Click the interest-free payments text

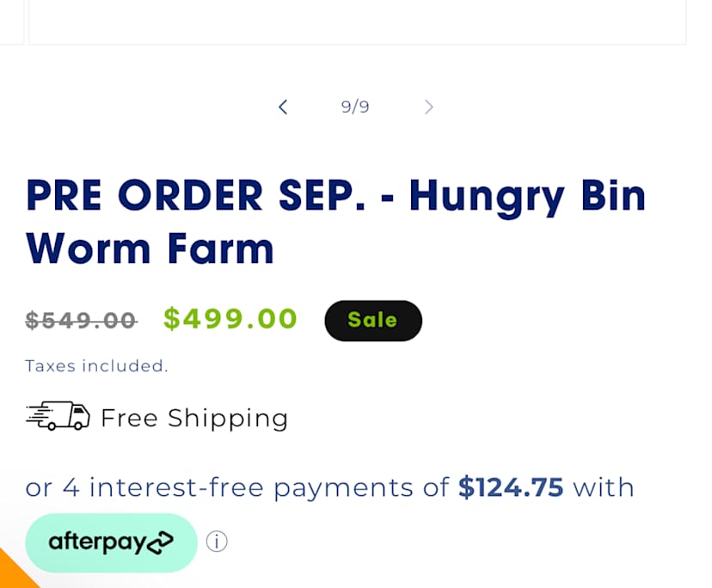tap(236, 487)
